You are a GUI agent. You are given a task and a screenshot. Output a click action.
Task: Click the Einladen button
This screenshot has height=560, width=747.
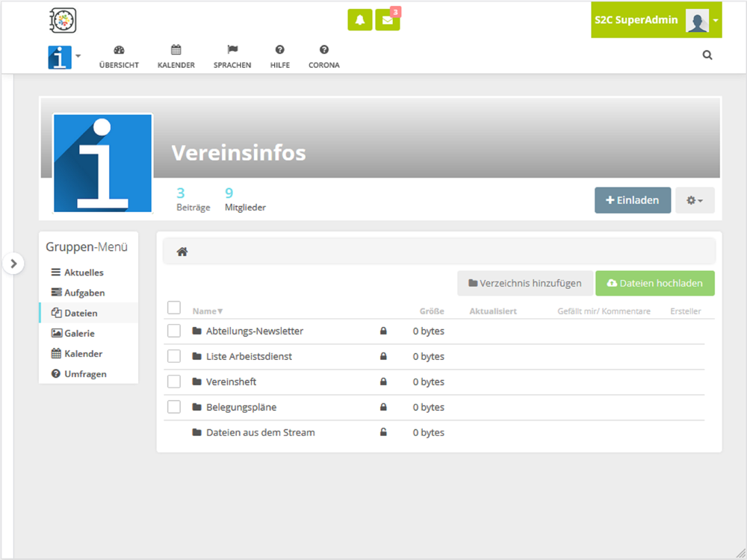coord(632,200)
